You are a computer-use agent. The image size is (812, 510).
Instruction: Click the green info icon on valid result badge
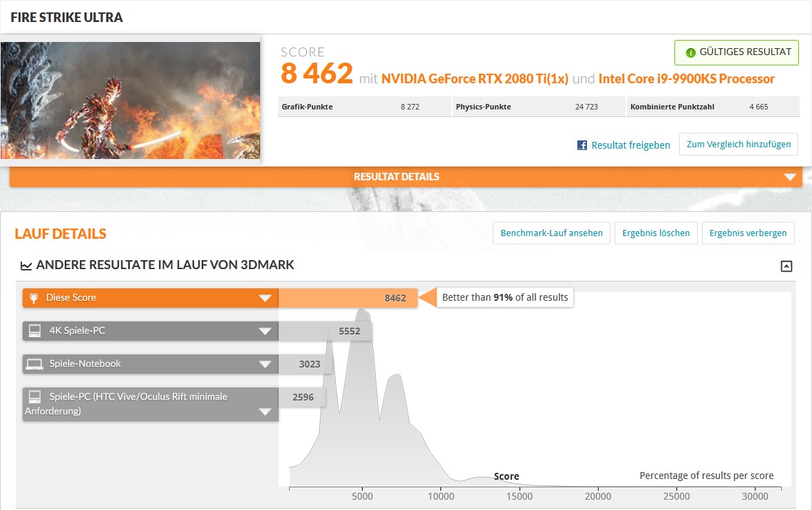tap(690, 52)
